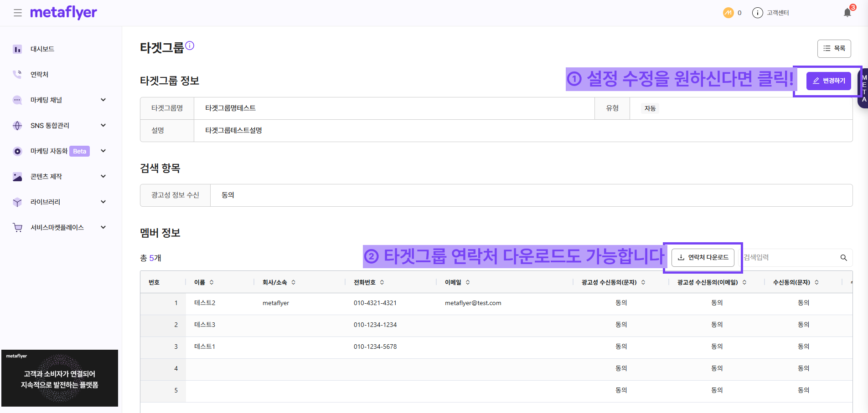Click the coin points icon

click(x=728, y=13)
